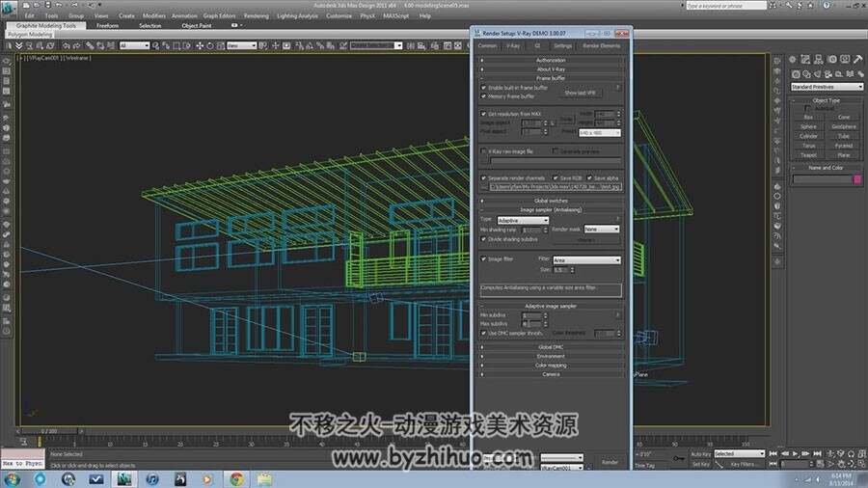Image resolution: width=868 pixels, height=488 pixels.
Task: Open the MAXScript menu
Action: [x=396, y=16]
